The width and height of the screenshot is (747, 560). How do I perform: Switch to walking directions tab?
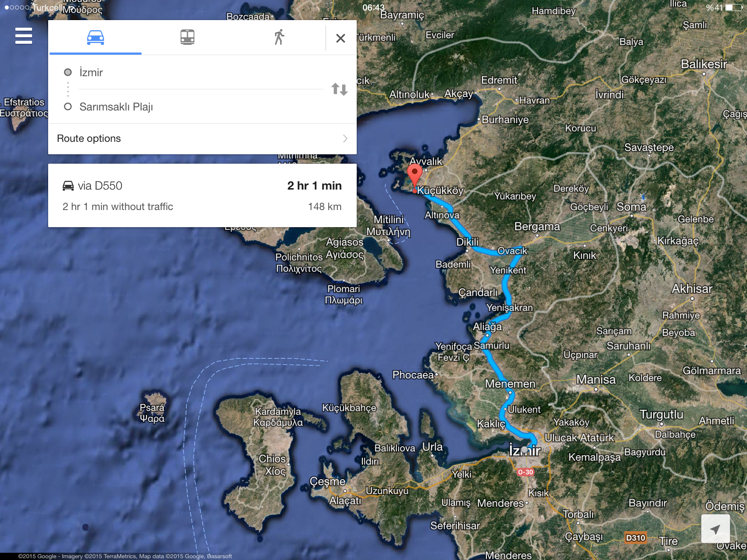(x=279, y=37)
